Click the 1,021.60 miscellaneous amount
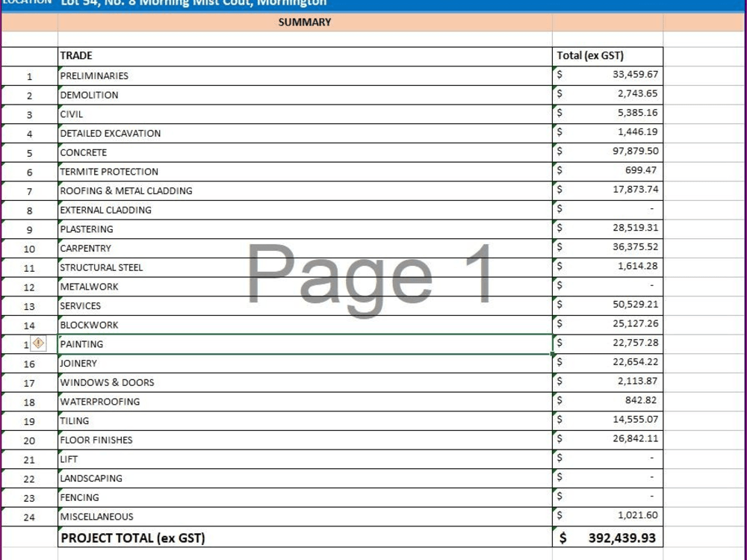Image resolution: width=747 pixels, height=560 pixels. tap(637, 514)
